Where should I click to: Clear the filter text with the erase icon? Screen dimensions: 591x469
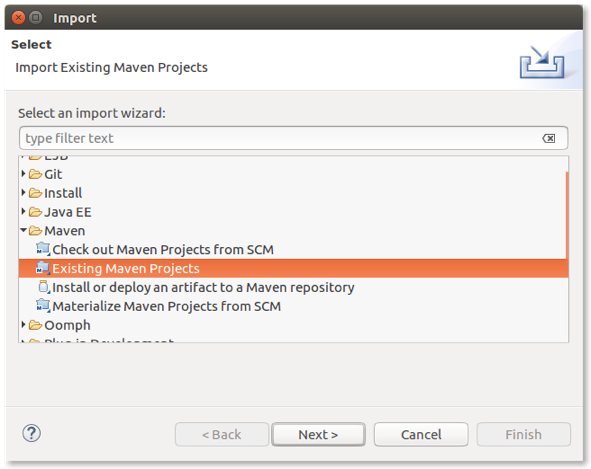click(x=548, y=138)
